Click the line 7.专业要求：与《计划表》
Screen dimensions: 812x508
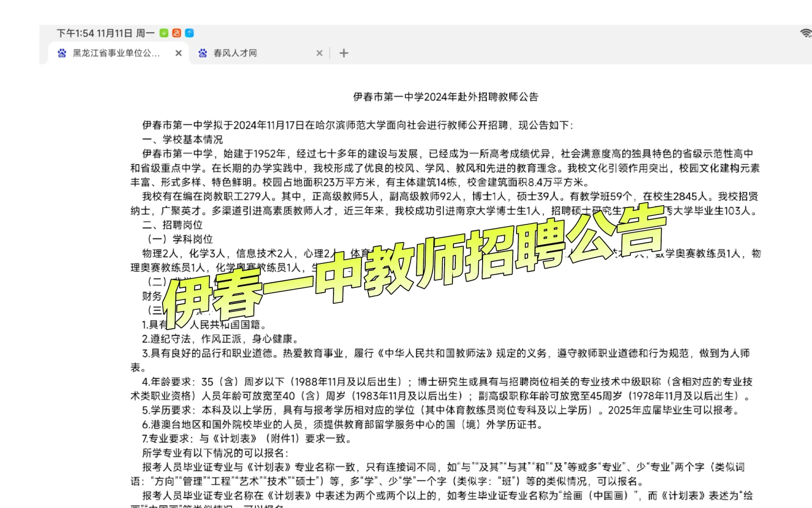[247, 438]
